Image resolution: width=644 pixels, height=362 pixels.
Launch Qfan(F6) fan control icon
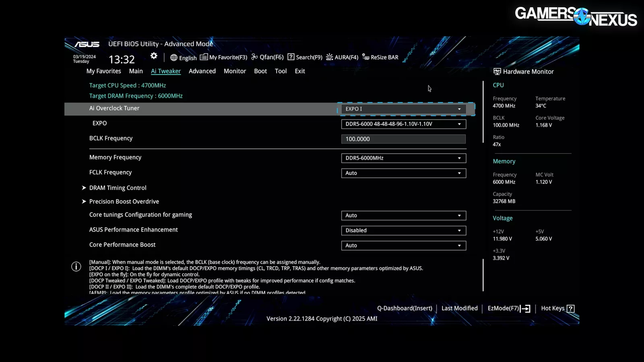click(x=254, y=57)
